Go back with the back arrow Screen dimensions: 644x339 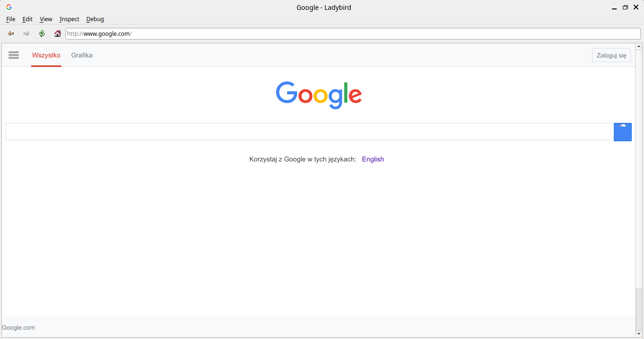pyautogui.click(x=11, y=33)
